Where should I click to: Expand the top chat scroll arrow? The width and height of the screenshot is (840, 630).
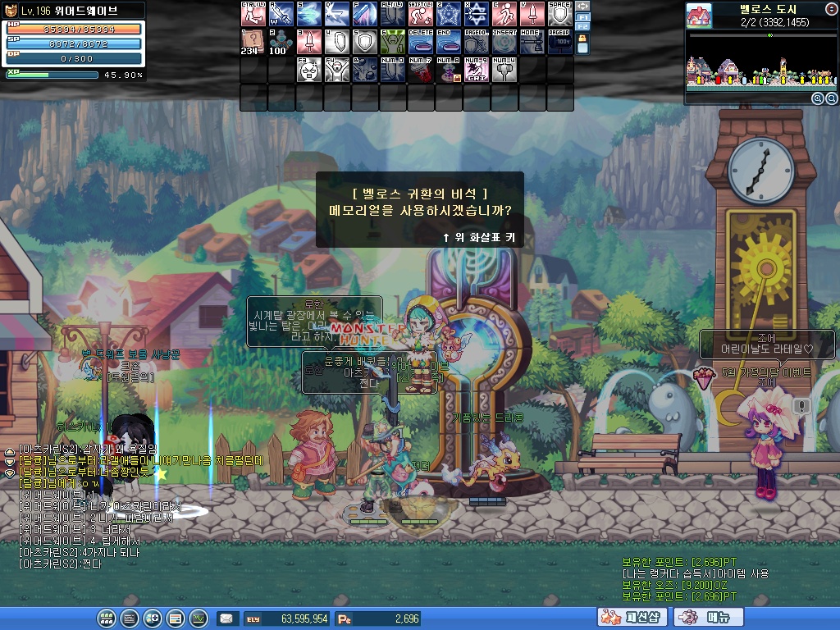point(10,450)
